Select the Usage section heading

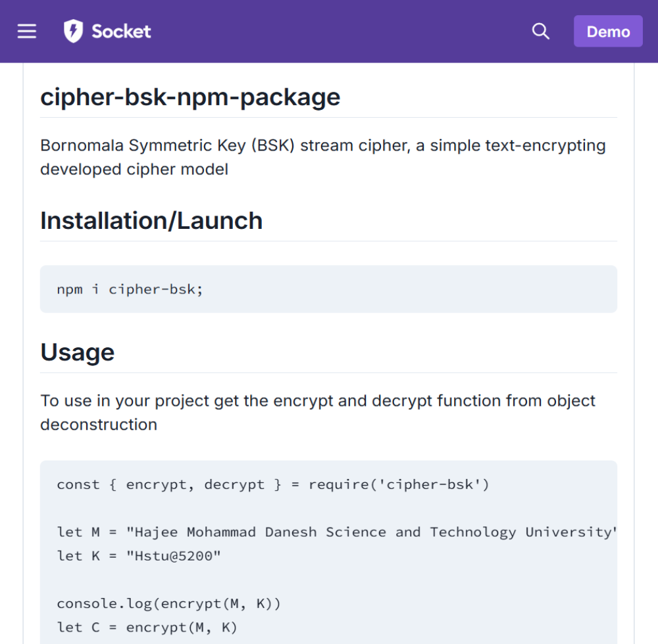coord(77,352)
